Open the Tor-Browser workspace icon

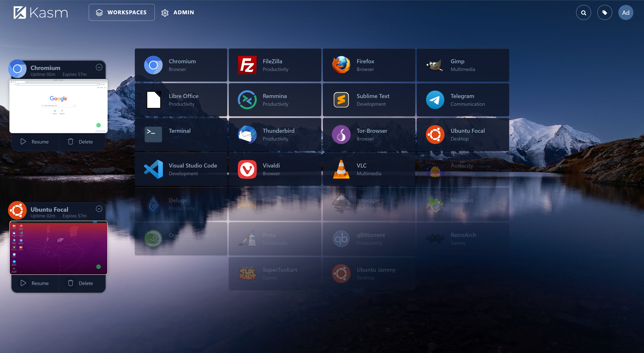pos(341,135)
